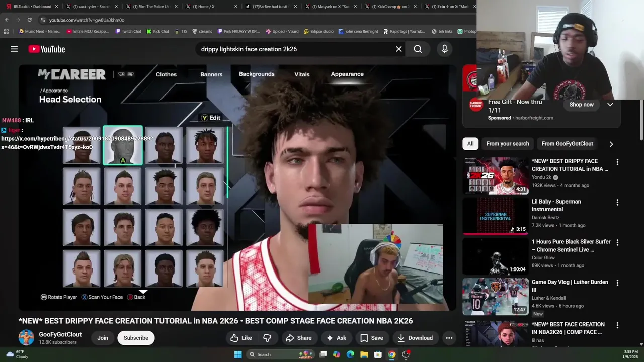This screenshot has height=362, width=644.
Task: Open Microsoft Store from taskbar
Action: tap(377, 354)
